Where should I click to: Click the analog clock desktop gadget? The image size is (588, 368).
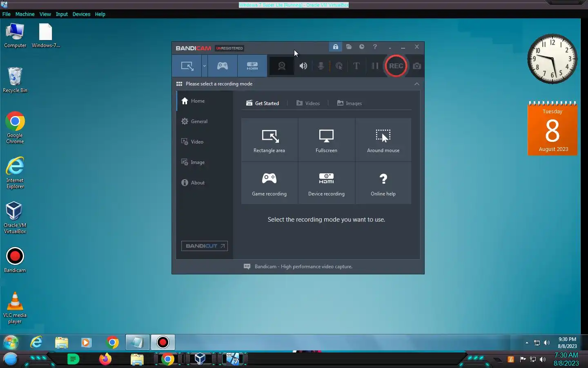(552, 59)
